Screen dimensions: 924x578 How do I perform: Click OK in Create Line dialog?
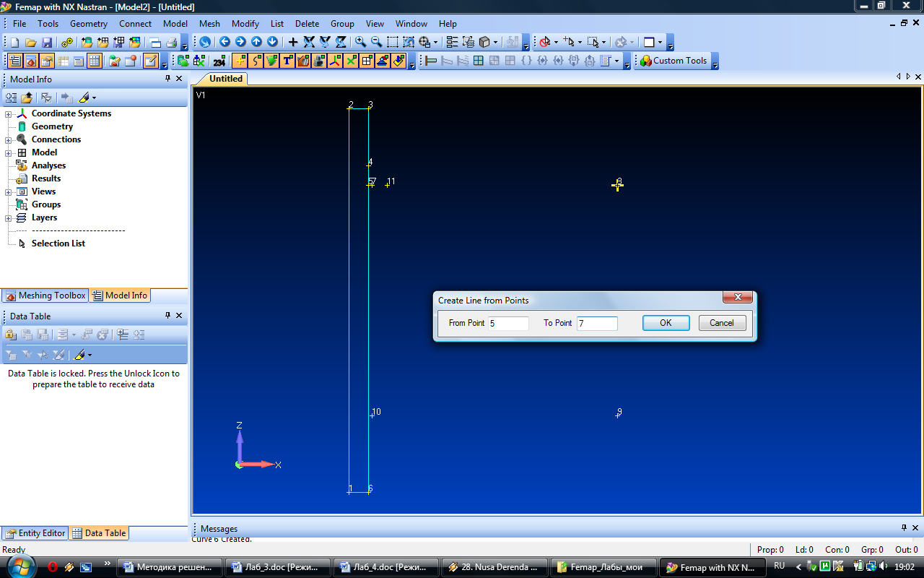(x=666, y=323)
